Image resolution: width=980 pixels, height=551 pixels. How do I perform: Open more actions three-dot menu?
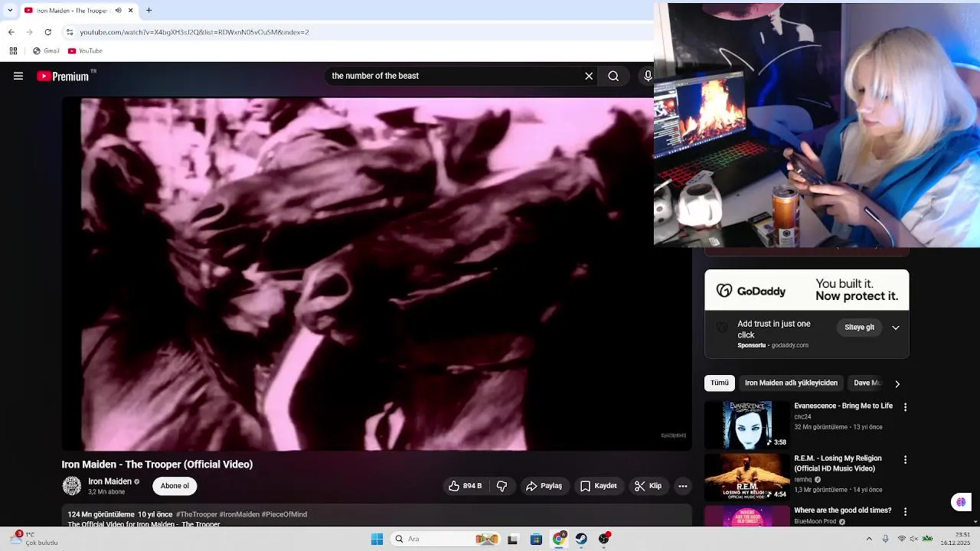[x=683, y=486]
